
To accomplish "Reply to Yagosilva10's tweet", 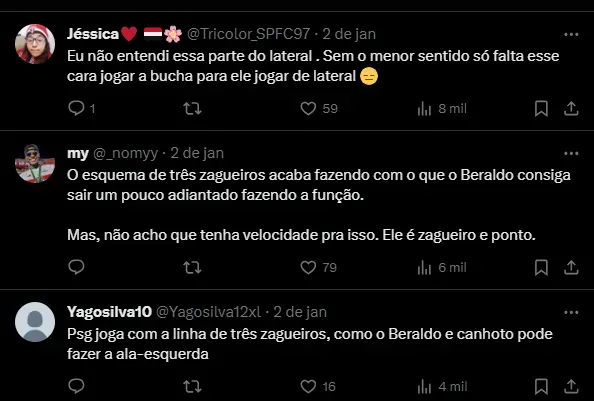I will pos(76,386).
